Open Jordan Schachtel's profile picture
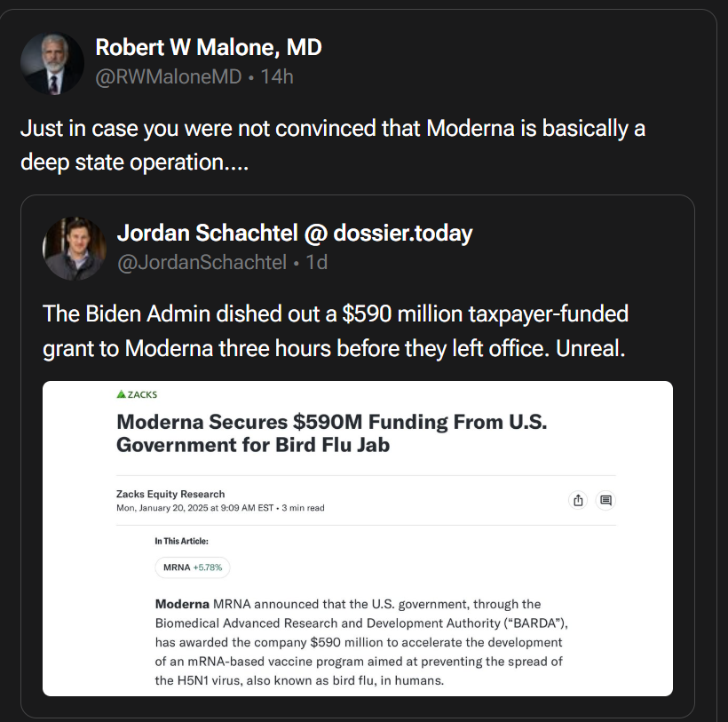This screenshot has width=728, height=722. [x=74, y=248]
